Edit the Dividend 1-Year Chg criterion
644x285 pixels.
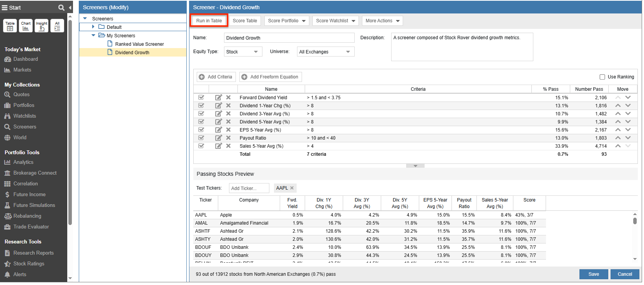tap(219, 105)
